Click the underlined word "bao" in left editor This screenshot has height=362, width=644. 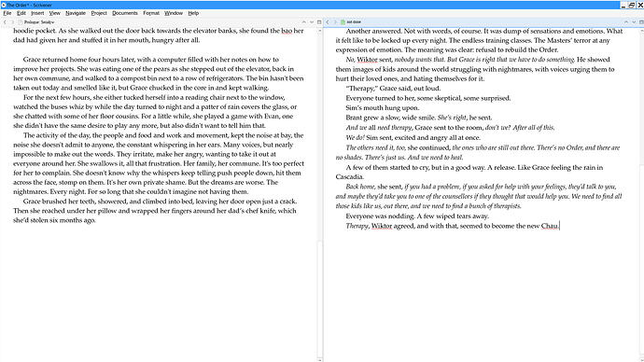(287, 31)
